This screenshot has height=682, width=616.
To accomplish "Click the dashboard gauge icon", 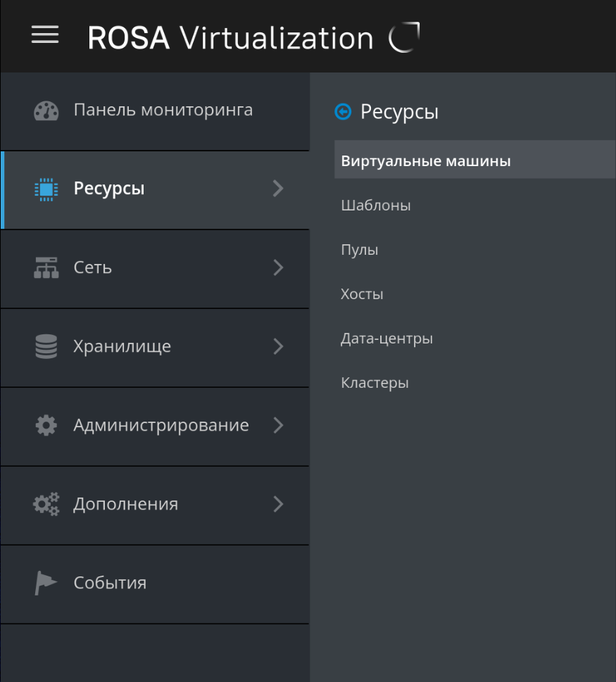I will click(x=46, y=110).
